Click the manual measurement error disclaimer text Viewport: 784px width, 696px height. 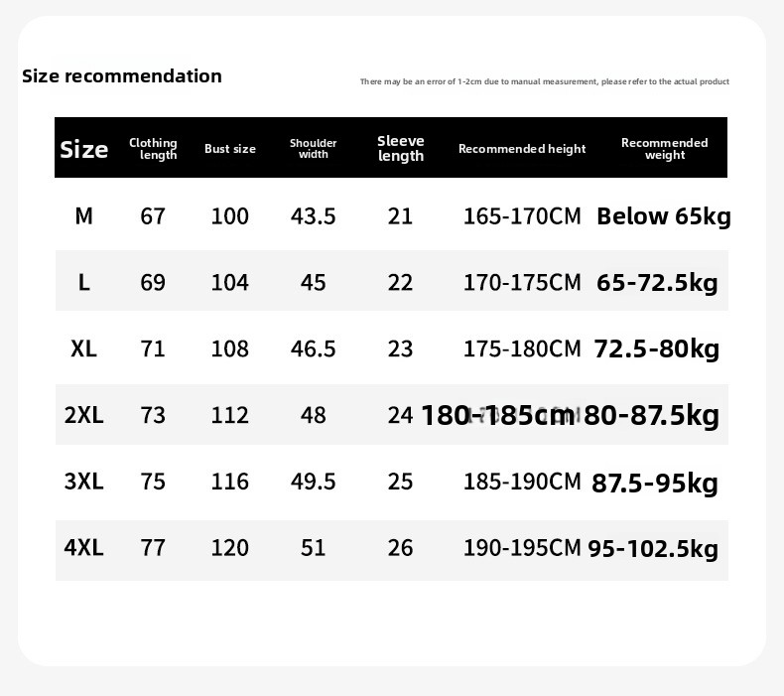(544, 81)
